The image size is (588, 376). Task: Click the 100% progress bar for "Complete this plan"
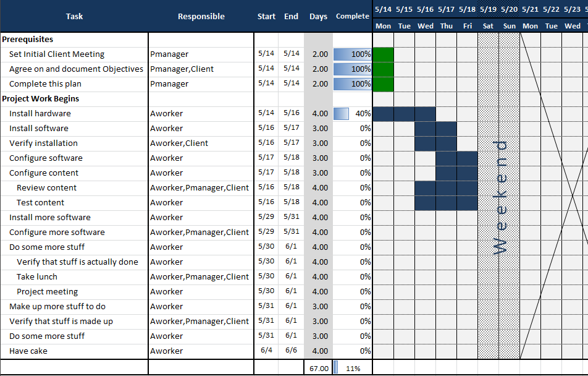352,84
